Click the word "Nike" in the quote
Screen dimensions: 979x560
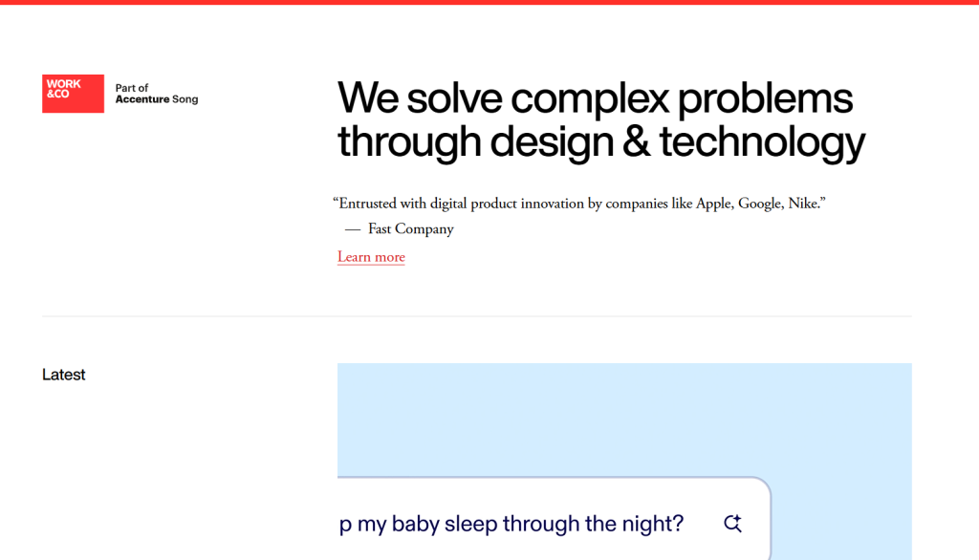(804, 204)
